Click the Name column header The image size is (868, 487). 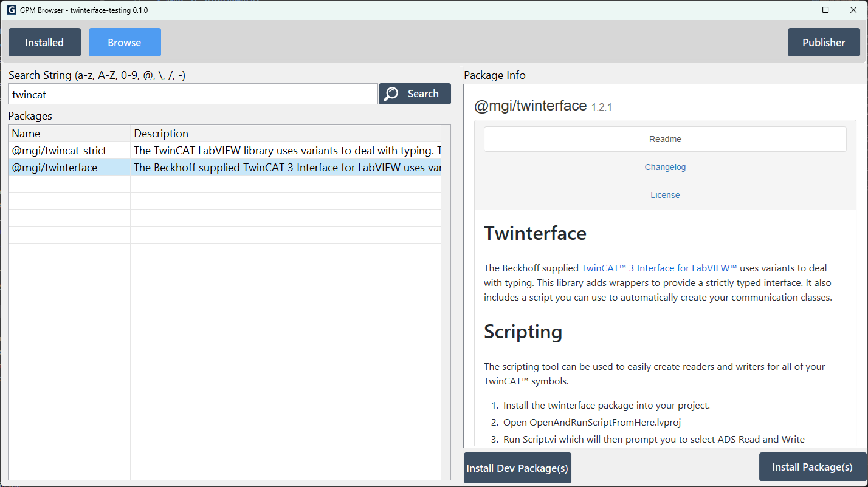(x=69, y=134)
